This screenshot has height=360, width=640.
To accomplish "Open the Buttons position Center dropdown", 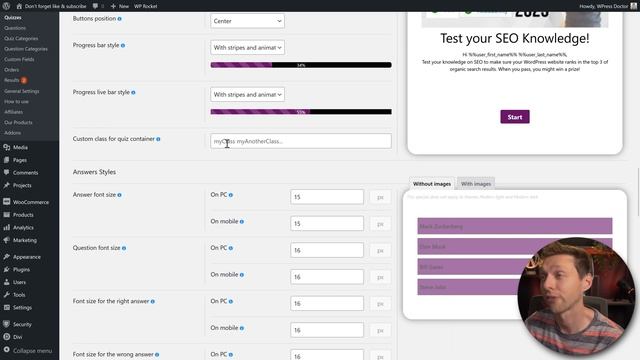I will click(x=247, y=21).
